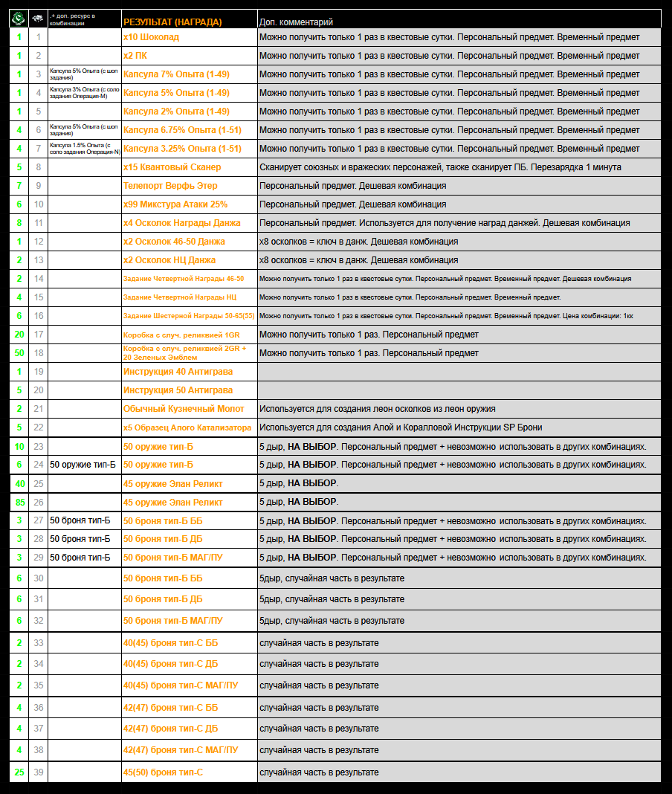Click the Телепорт Верфь Этер reward
This screenshot has width=672, height=794.
(170, 186)
